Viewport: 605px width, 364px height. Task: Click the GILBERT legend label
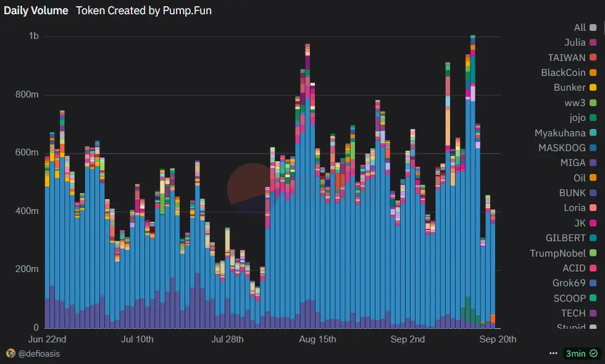pos(565,238)
